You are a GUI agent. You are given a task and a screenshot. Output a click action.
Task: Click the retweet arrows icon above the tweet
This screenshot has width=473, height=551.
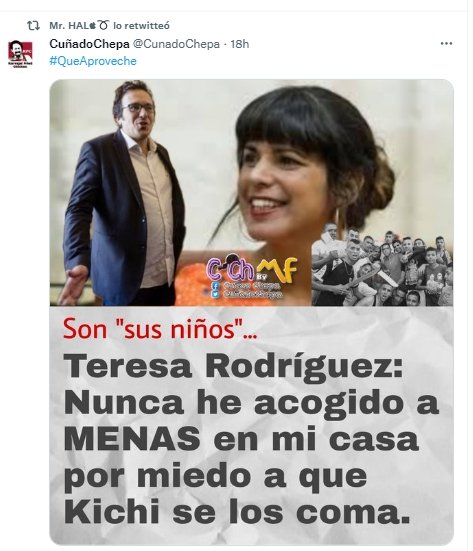coord(33,25)
